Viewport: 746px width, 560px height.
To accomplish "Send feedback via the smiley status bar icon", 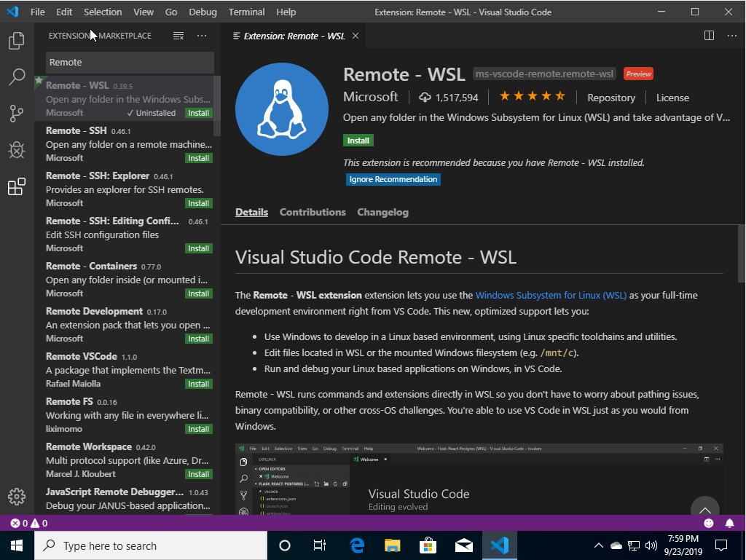I will coord(707,523).
